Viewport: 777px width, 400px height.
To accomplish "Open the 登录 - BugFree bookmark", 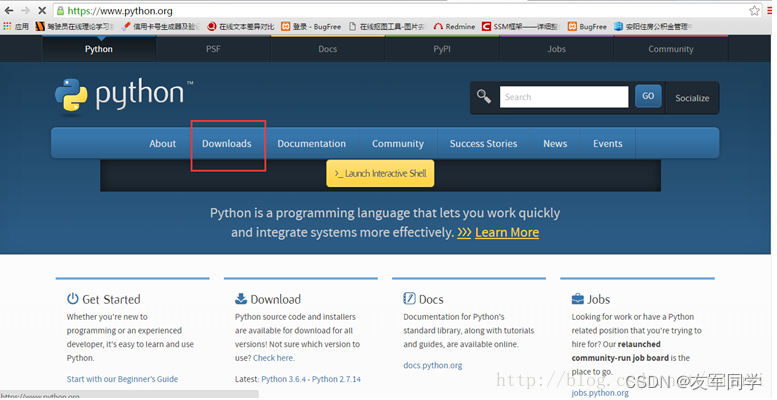I will click(311, 26).
